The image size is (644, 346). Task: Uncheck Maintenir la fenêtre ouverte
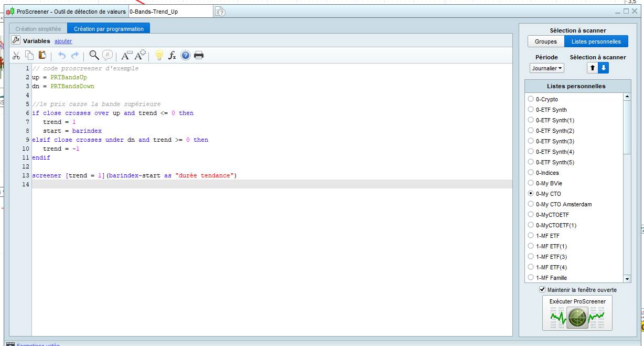(x=542, y=290)
